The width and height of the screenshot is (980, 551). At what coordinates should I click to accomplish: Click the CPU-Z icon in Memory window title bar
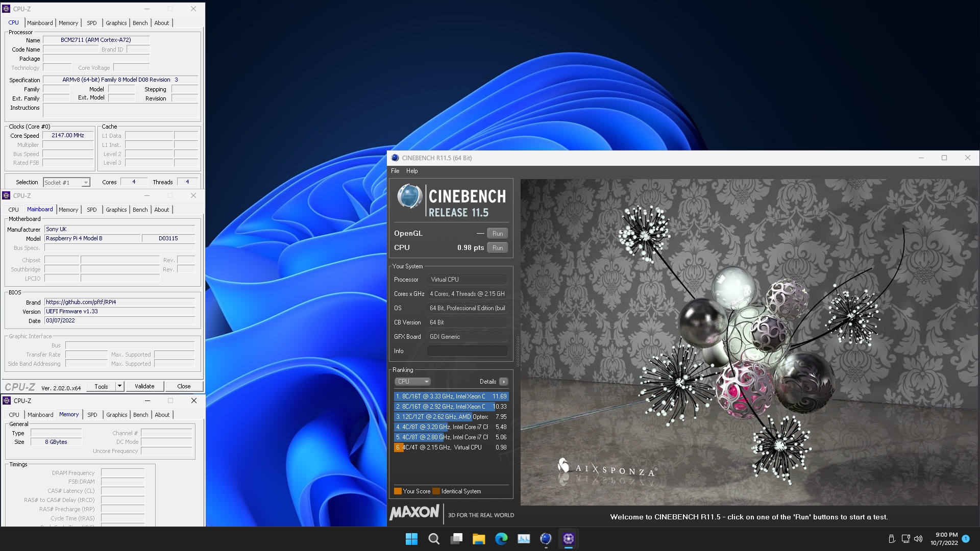tap(7, 400)
